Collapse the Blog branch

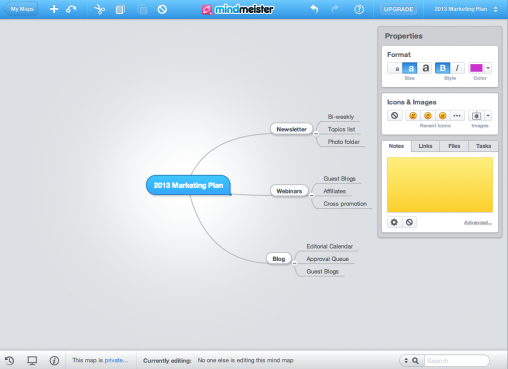click(x=295, y=263)
